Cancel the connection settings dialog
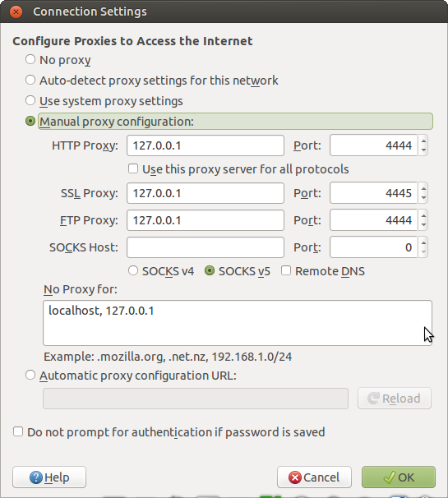The image size is (448, 498). point(314,477)
